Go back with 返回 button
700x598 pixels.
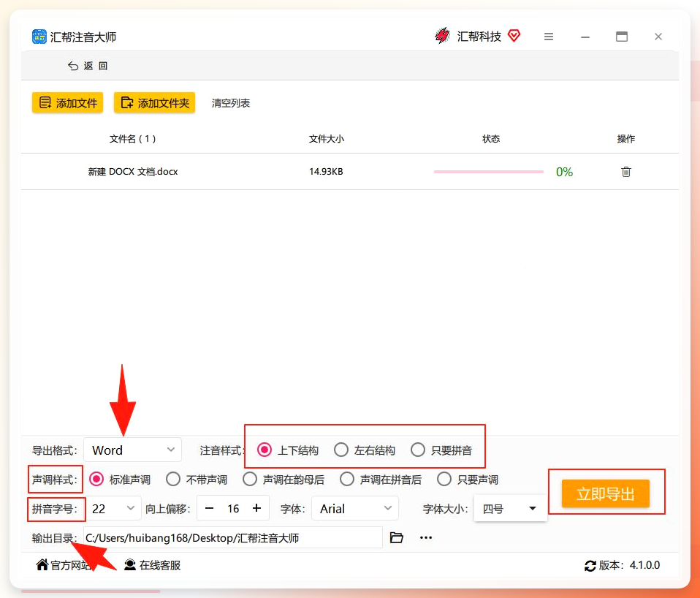point(88,66)
